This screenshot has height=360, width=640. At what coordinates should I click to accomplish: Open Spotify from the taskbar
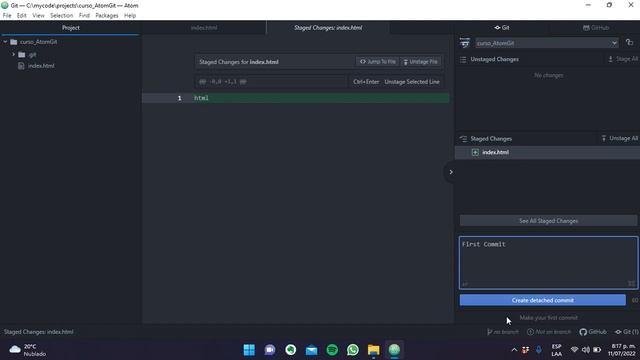[x=332, y=350]
